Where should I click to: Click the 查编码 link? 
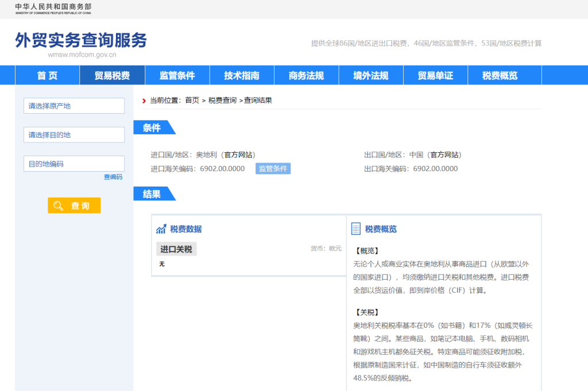[113, 177]
